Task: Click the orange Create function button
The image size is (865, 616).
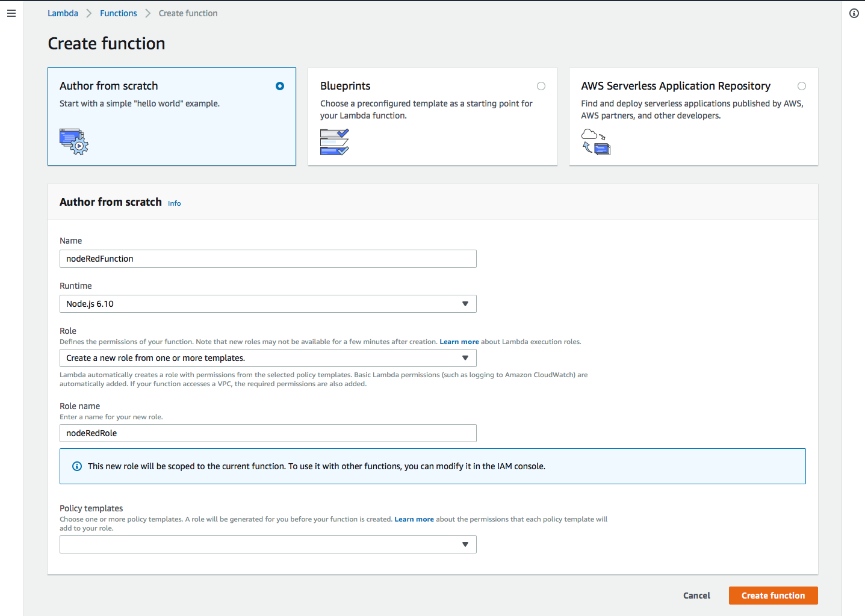Action: (x=774, y=596)
